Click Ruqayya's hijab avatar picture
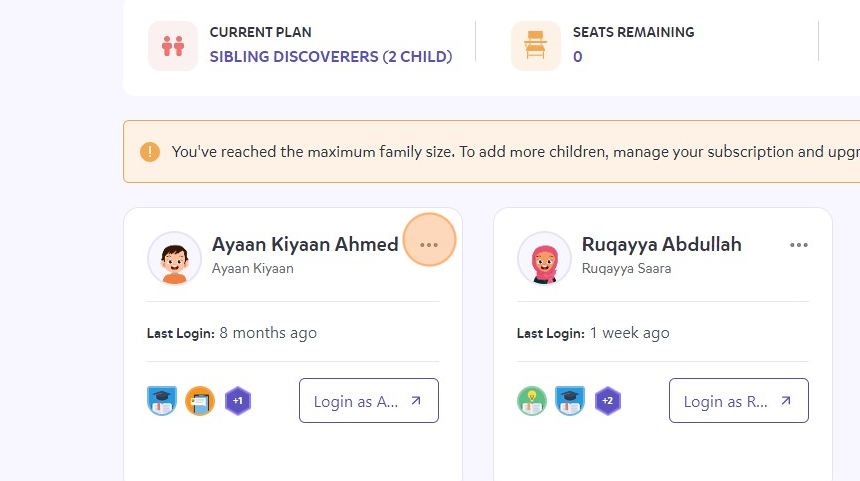 tap(544, 258)
